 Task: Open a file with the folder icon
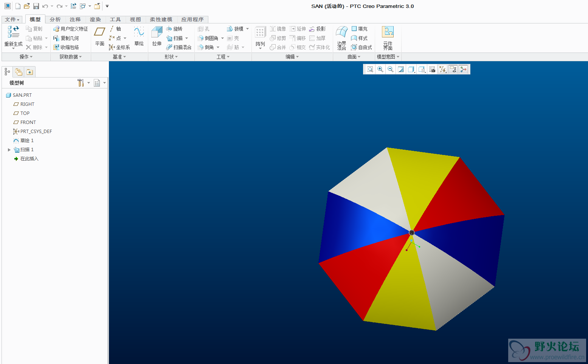point(27,6)
